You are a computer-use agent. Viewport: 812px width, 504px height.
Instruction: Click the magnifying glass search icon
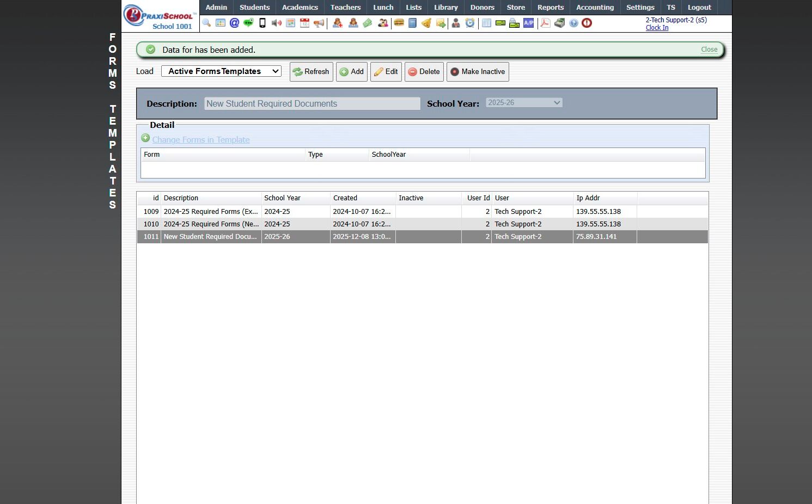206,23
